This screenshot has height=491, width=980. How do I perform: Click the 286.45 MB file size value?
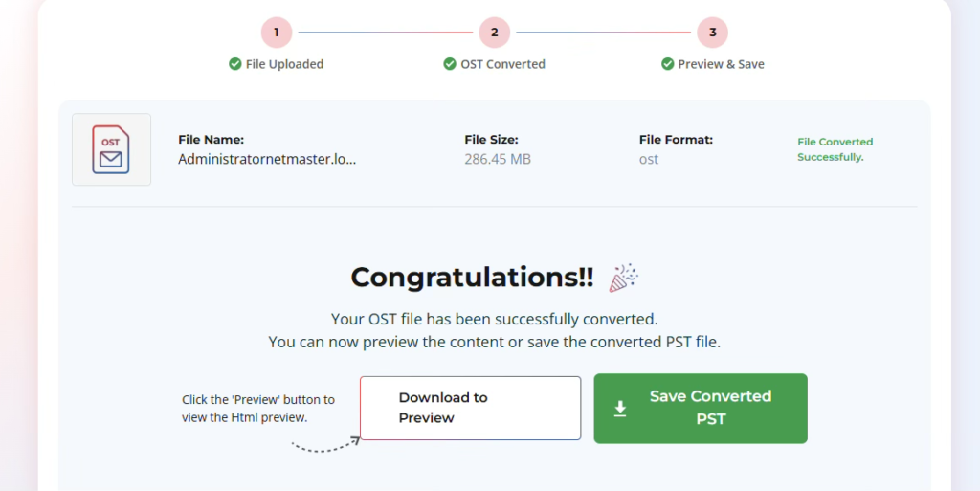[498, 159]
